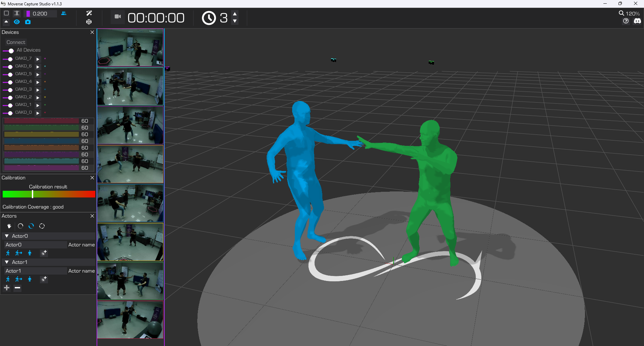Toggle the OAKD_3 device switch
Screen dimensions: 644x346
pyautogui.click(x=8, y=90)
